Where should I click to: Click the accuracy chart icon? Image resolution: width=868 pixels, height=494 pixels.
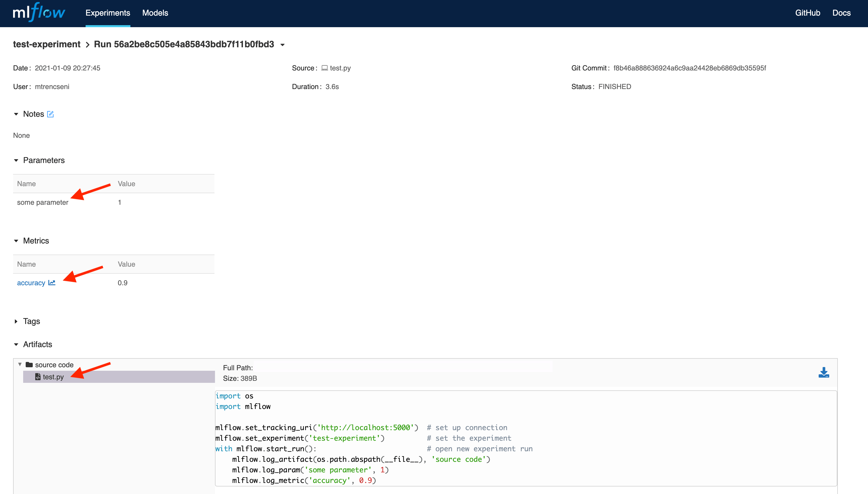click(52, 283)
